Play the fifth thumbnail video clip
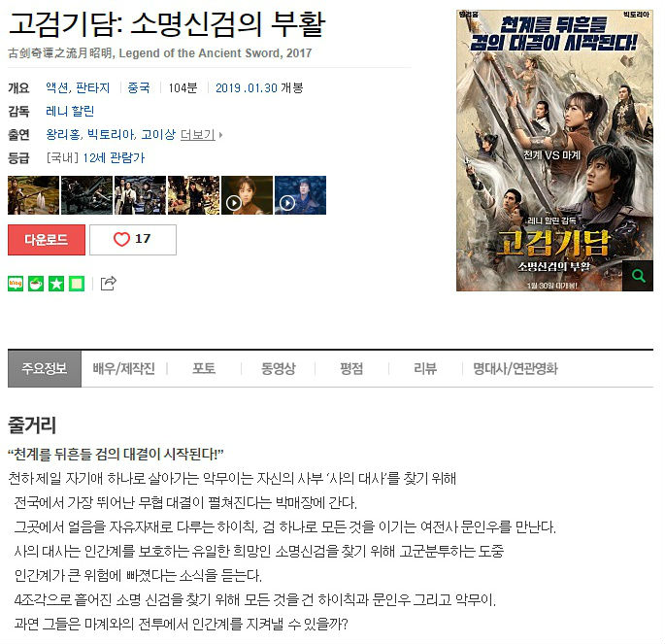The height and width of the screenshot is (644, 665). point(247,195)
